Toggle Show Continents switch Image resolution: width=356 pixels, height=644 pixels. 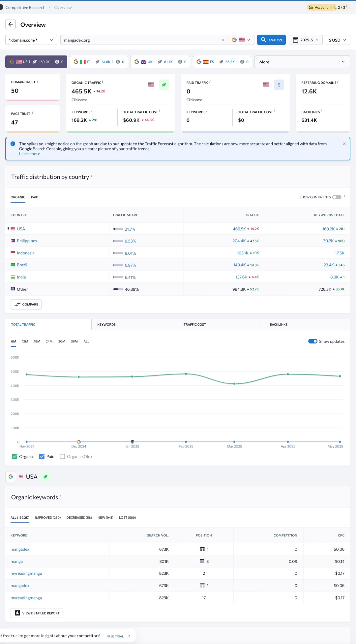337,197
